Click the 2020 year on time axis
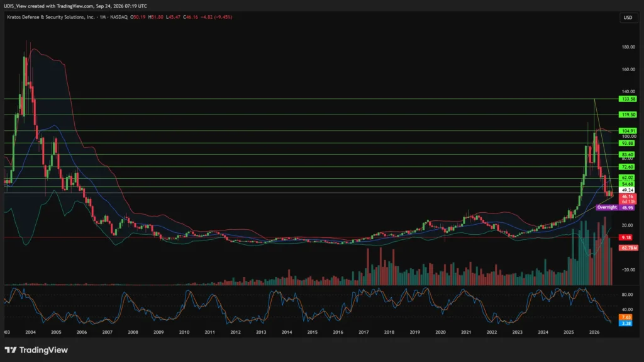Image resolution: width=644 pixels, height=362 pixels. pos(440,332)
